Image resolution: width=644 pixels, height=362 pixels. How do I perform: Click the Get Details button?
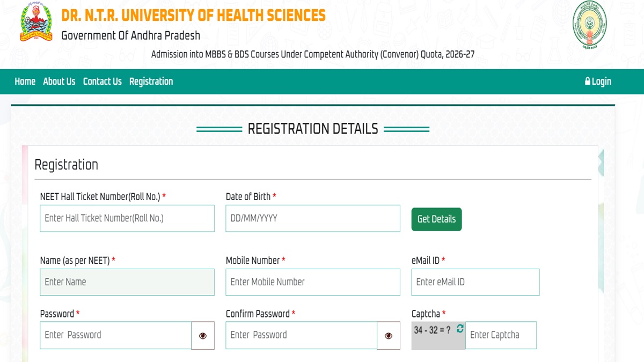point(436,219)
